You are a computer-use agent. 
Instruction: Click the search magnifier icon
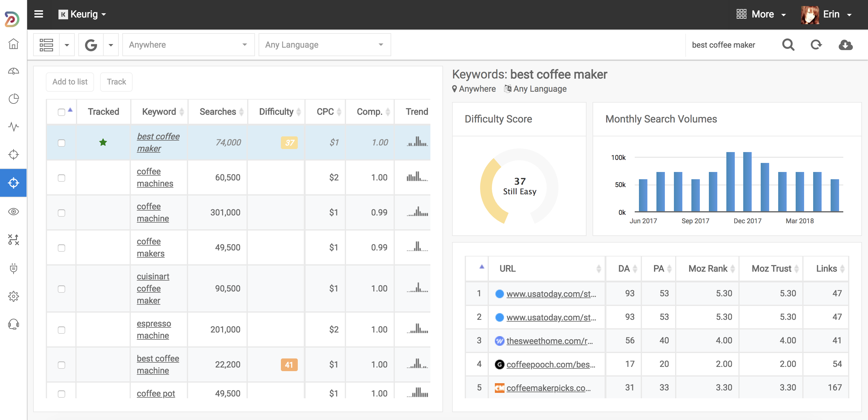pos(788,45)
